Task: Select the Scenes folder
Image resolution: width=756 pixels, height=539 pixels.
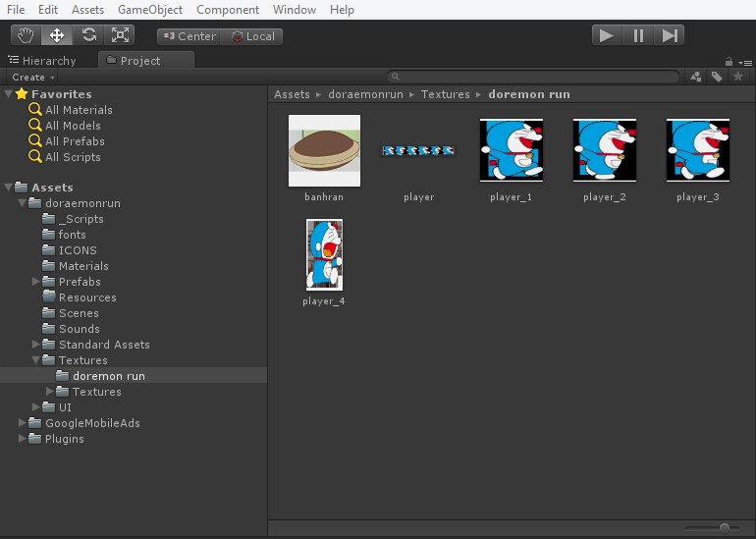Action: pyautogui.click(x=79, y=313)
